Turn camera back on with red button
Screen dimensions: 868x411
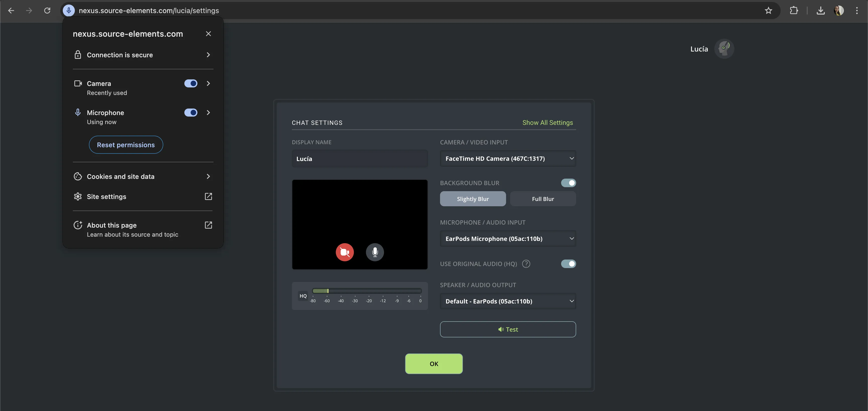pos(345,252)
